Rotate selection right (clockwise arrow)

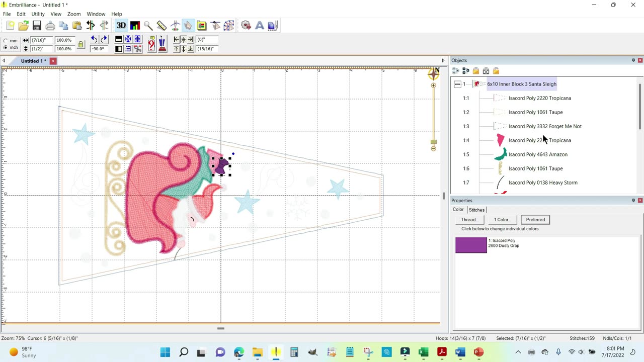104,40
